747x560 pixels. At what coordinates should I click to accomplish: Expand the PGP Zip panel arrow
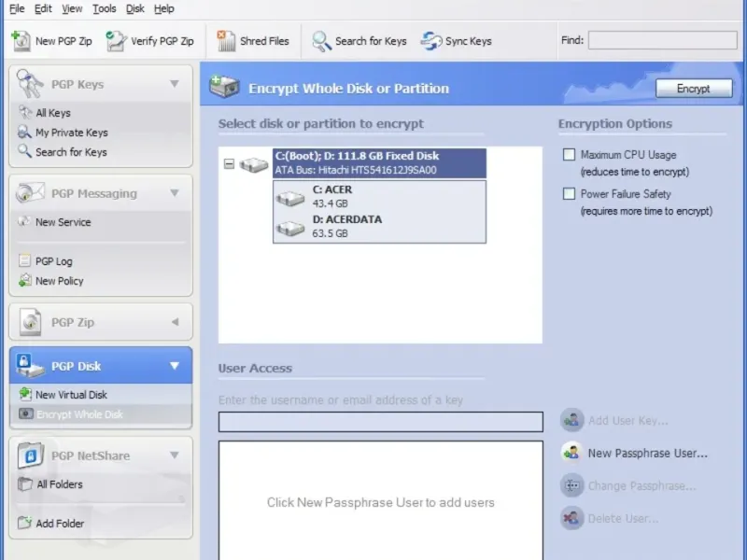click(x=175, y=322)
